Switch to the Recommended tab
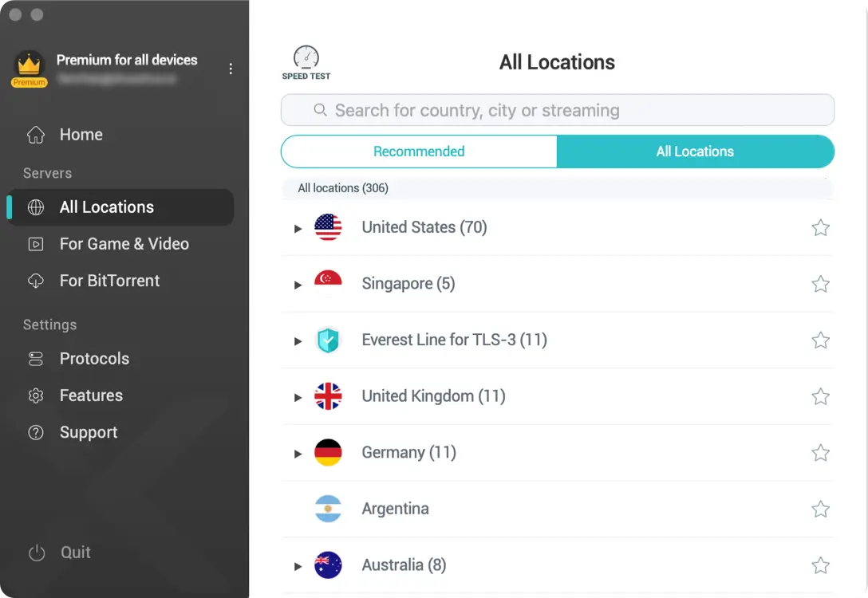The height and width of the screenshot is (598, 868). pos(419,151)
